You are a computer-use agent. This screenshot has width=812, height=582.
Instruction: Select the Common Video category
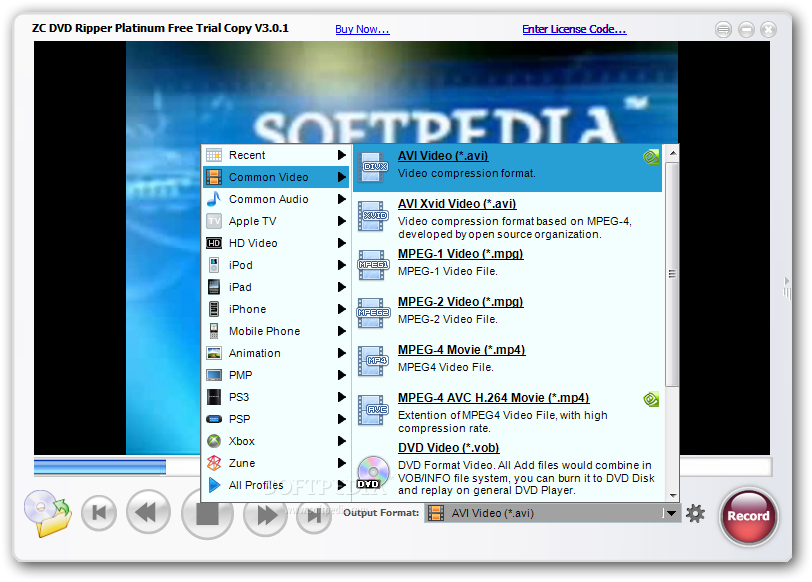coord(276,177)
